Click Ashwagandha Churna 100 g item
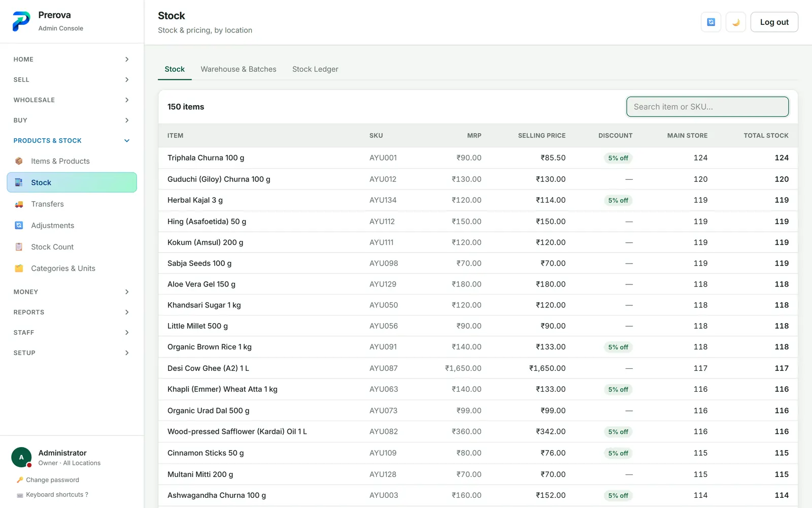Screen dimensions: 812x508 pyautogui.click(x=217, y=495)
